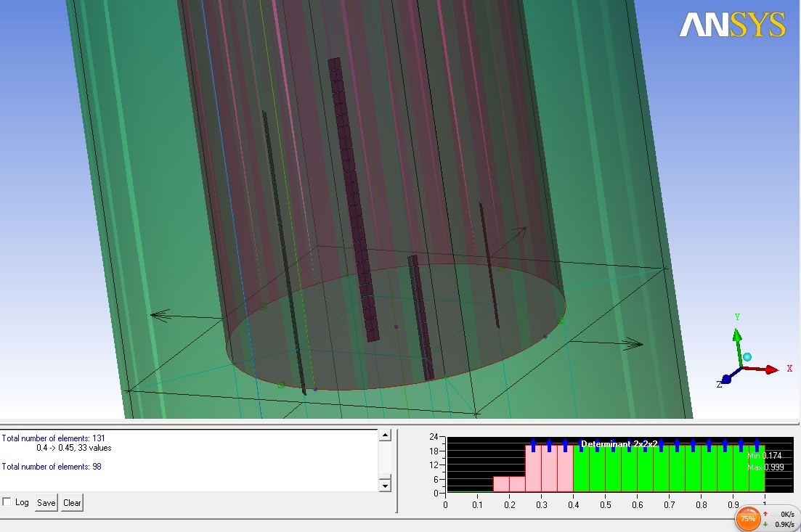Click the ANSYS logo in the viewport

tap(732, 25)
